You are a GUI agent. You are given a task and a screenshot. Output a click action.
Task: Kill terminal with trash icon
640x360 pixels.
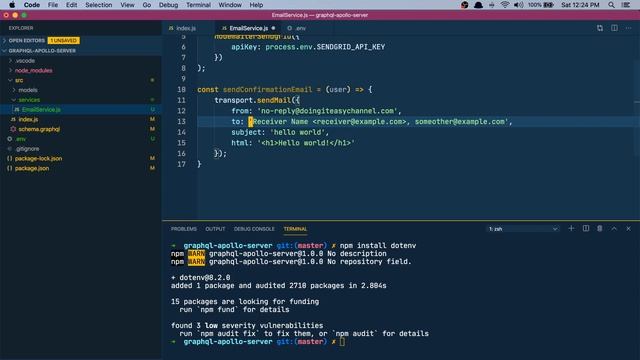(600, 229)
